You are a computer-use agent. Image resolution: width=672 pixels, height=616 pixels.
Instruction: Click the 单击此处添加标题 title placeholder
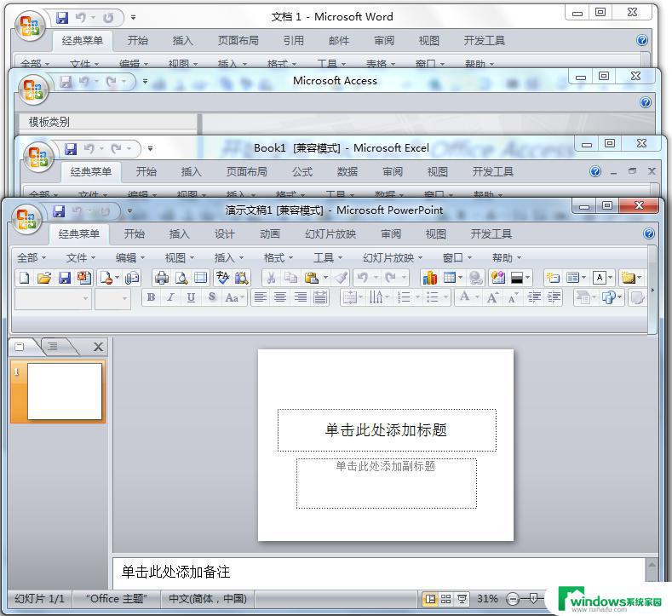387,430
